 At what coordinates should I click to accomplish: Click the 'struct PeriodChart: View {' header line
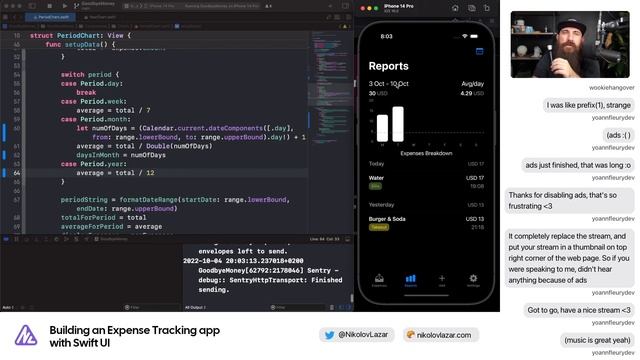pyautogui.click(x=80, y=36)
